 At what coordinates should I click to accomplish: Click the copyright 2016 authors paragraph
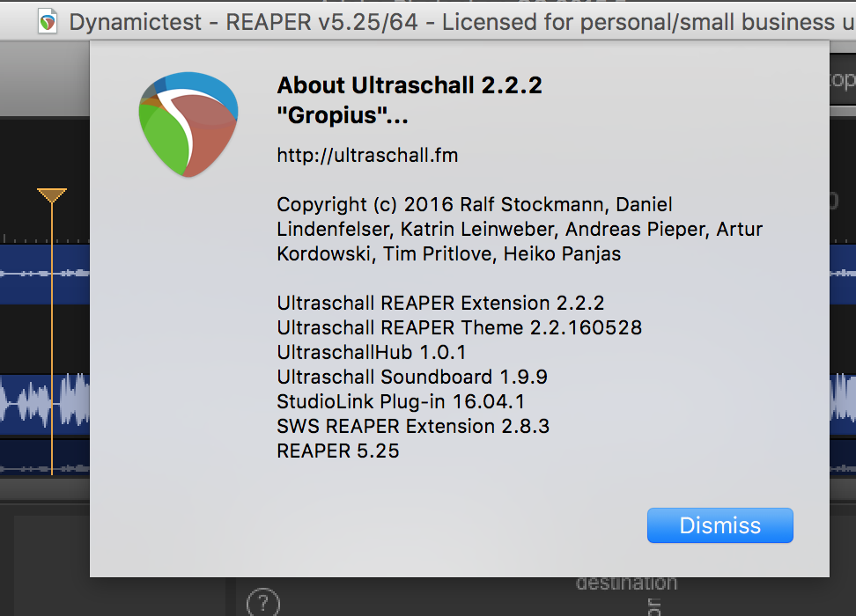520,229
